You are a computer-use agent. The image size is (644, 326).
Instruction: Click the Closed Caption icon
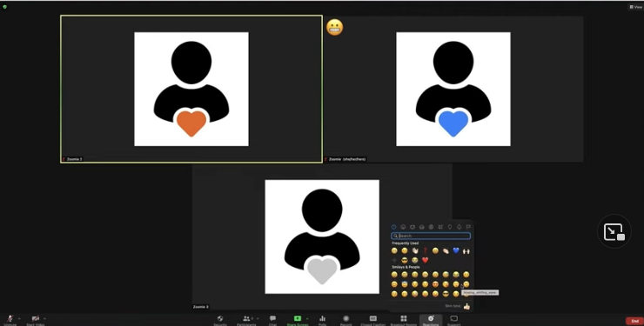click(x=373, y=320)
